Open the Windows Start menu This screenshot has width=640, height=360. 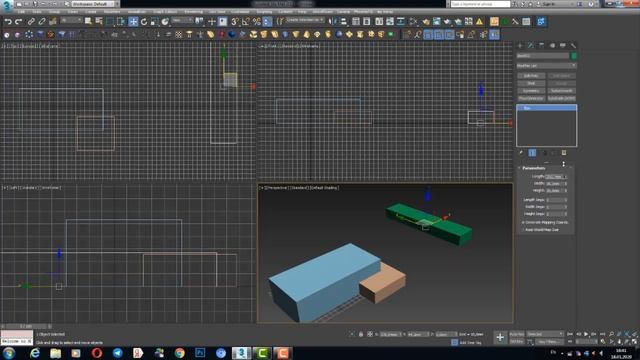(x=9, y=353)
